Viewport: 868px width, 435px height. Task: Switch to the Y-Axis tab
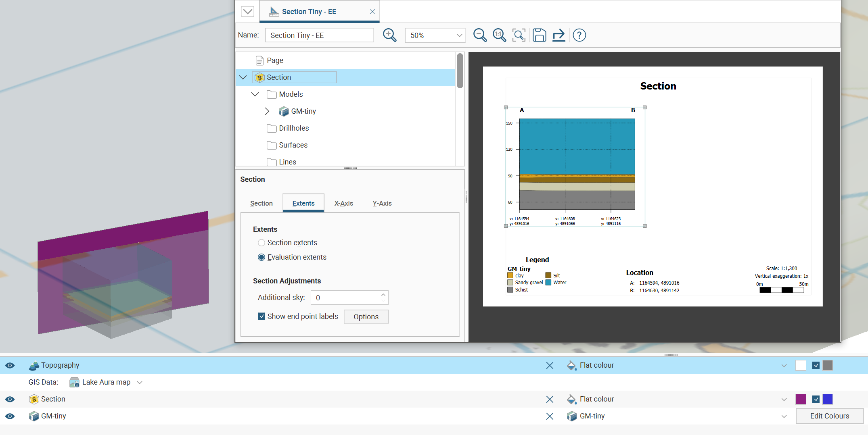(x=382, y=203)
